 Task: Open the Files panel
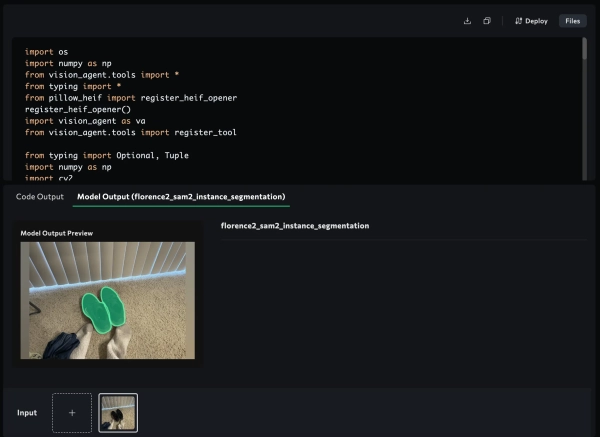point(572,20)
